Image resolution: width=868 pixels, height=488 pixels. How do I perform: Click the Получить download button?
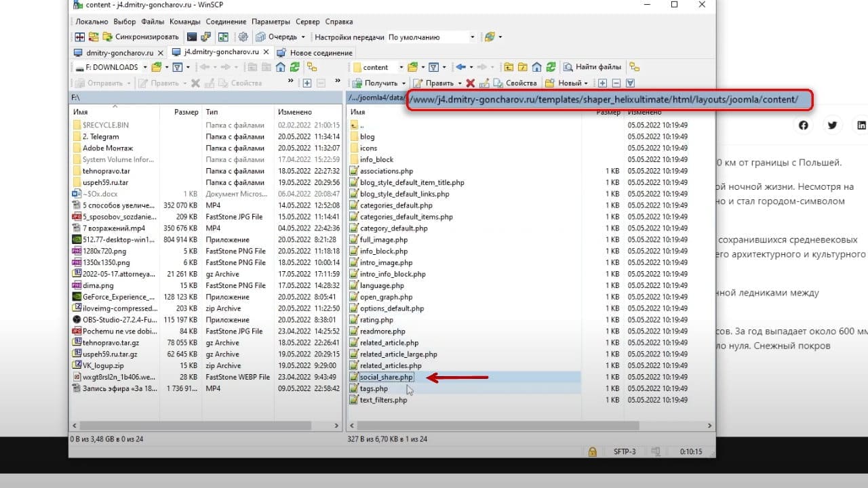375,83
